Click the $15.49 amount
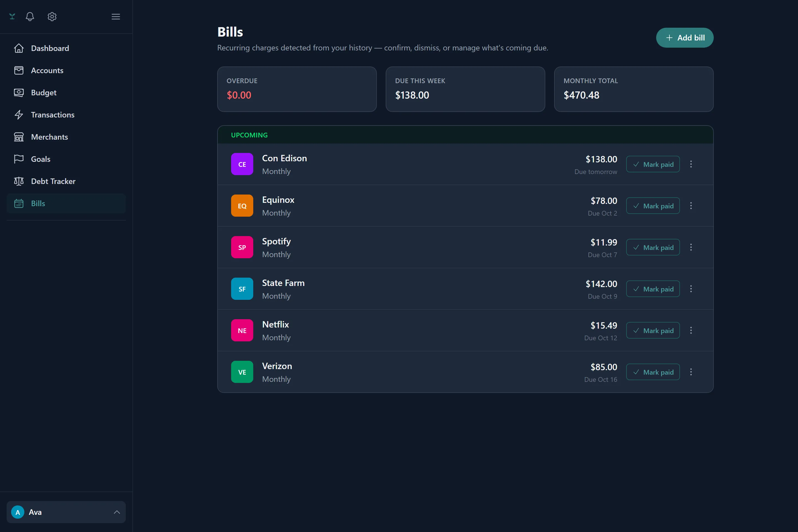Image resolution: width=798 pixels, height=532 pixels. pyautogui.click(x=604, y=325)
